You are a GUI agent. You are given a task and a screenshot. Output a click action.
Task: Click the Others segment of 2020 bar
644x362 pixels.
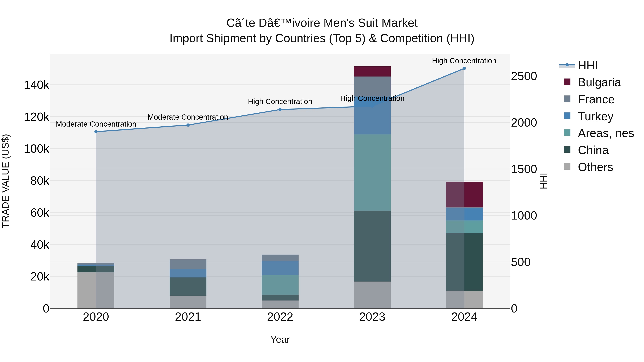tap(96, 290)
